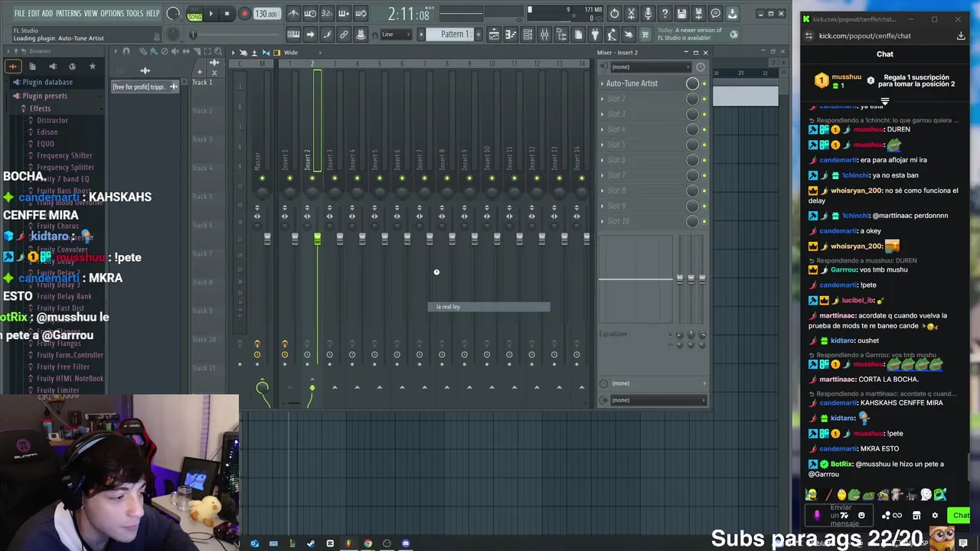
Task: Open Chrome from the taskbar
Action: point(367,544)
